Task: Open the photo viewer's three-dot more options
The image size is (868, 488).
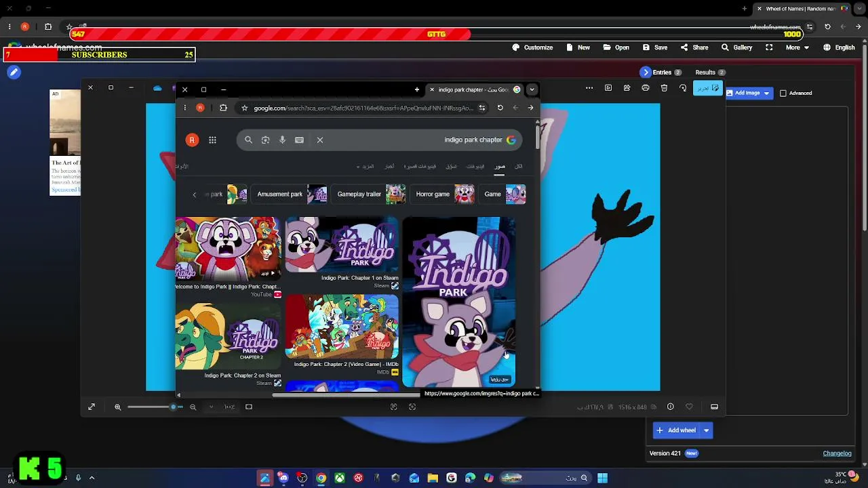Action: pyautogui.click(x=589, y=88)
